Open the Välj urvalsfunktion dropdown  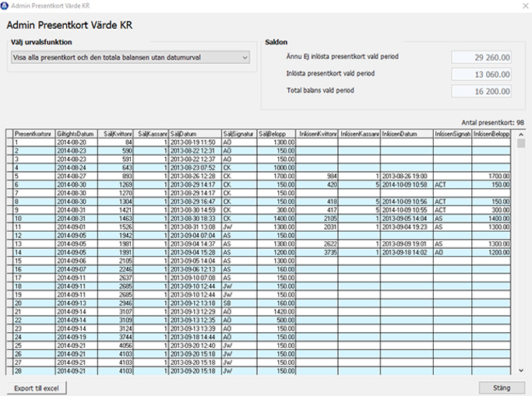coord(130,58)
